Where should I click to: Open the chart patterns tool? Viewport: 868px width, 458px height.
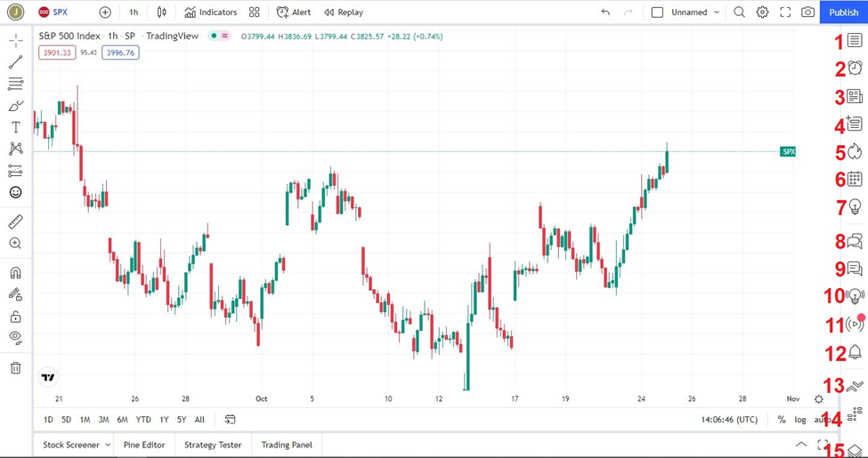point(15,149)
